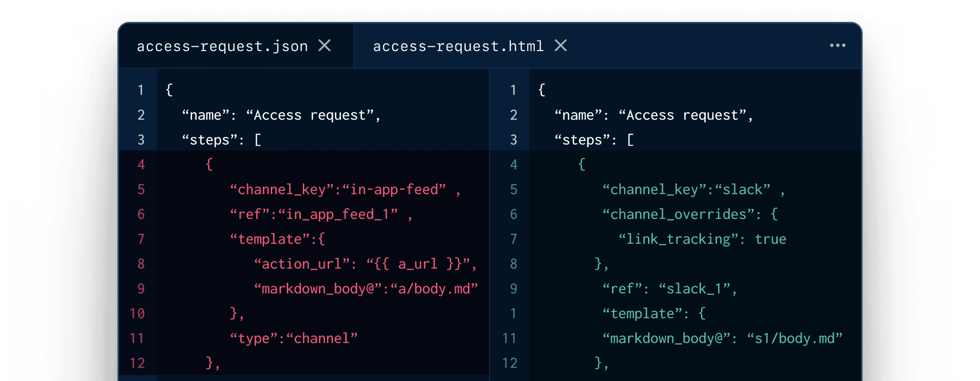Select the "action_url" line in left pane
This screenshot has width=980, height=381.
coord(365,264)
